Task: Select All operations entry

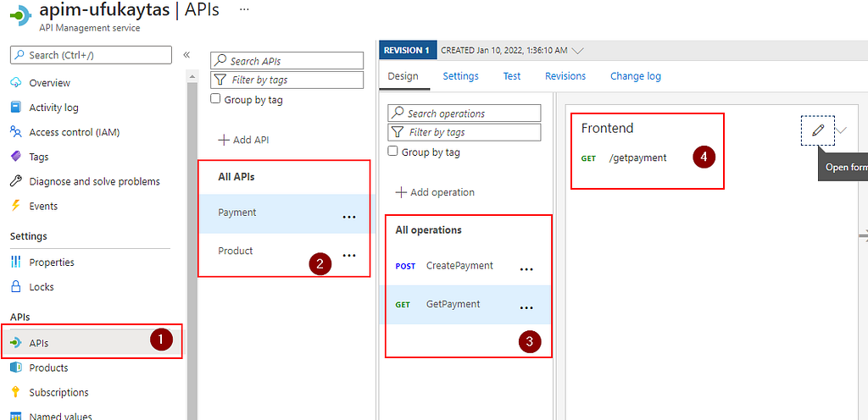Action: [x=428, y=229]
